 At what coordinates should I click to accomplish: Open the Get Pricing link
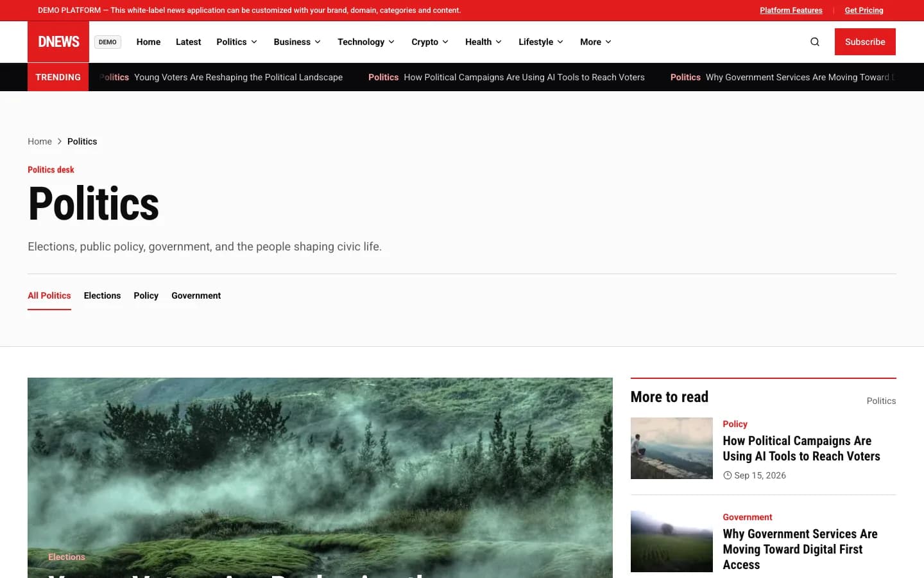[864, 10]
